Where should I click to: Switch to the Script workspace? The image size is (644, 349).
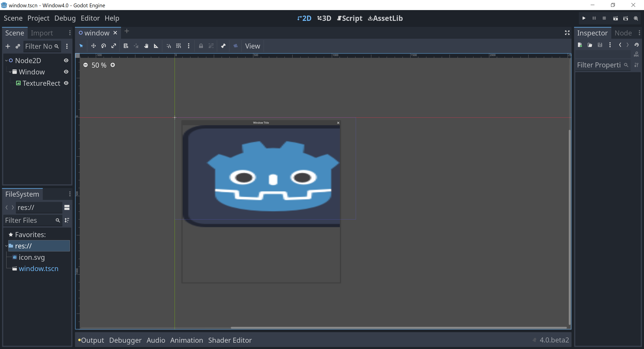tap(349, 18)
